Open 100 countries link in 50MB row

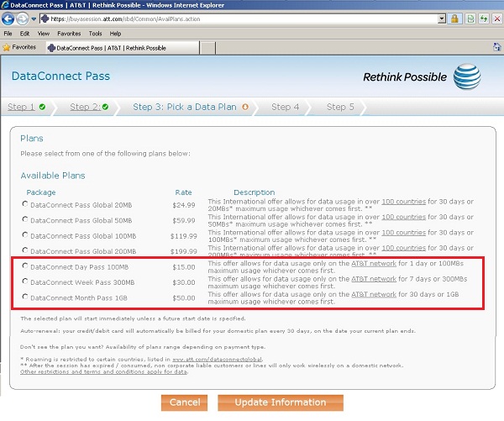click(x=403, y=217)
